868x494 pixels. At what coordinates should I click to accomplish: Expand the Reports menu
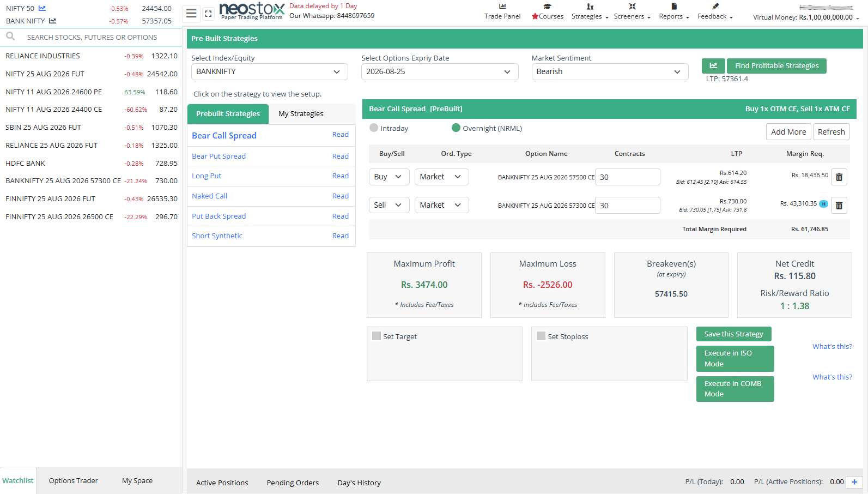tap(674, 11)
